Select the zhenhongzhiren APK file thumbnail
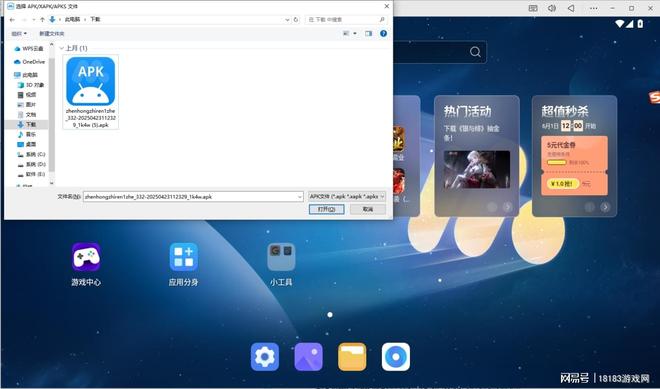Screen dimensions: 660x389 90,92
